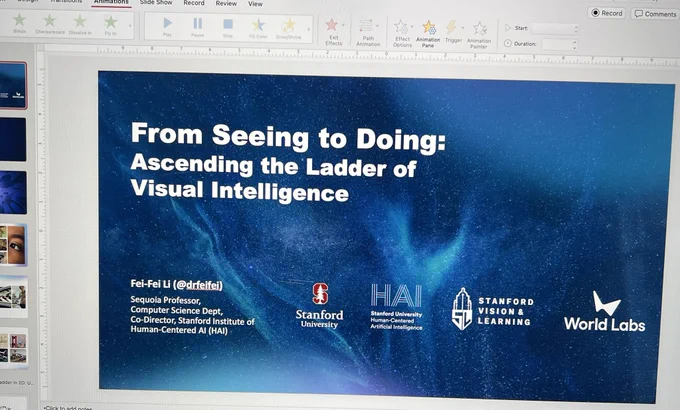
Task: Select the World Labs logo
Action: (605, 312)
